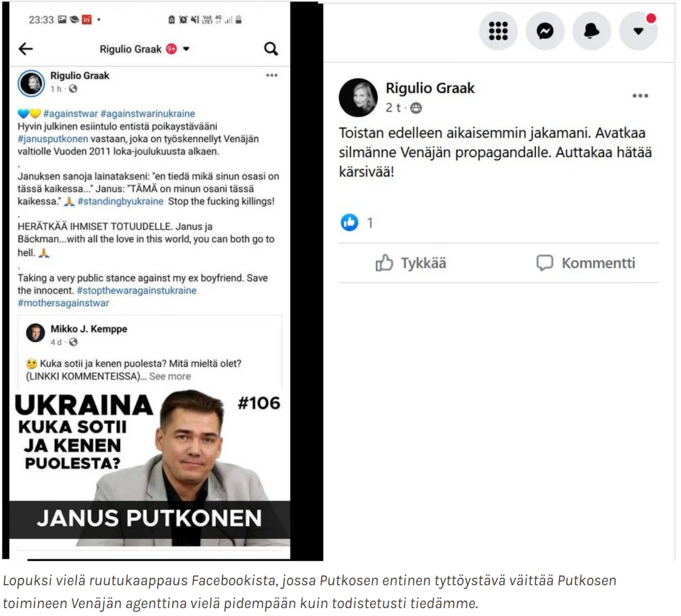Viewport: 681px width, 616px height.
Task: Expand account dropdown arrow with red dot
Action: (x=638, y=31)
